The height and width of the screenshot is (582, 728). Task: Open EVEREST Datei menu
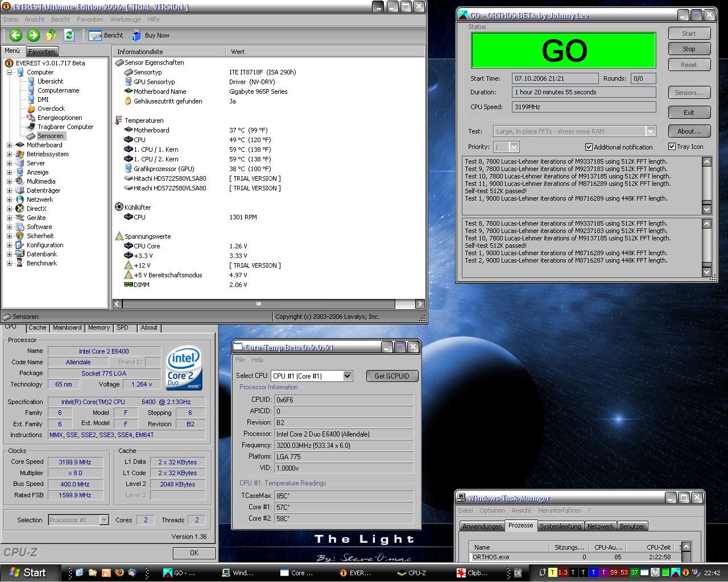pyautogui.click(x=11, y=19)
